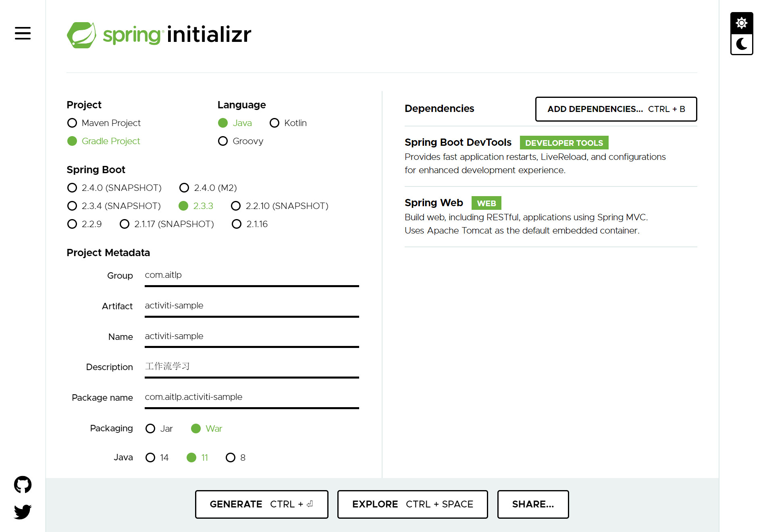
Task: Open the Twitter link icon
Action: pyautogui.click(x=23, y=511)
